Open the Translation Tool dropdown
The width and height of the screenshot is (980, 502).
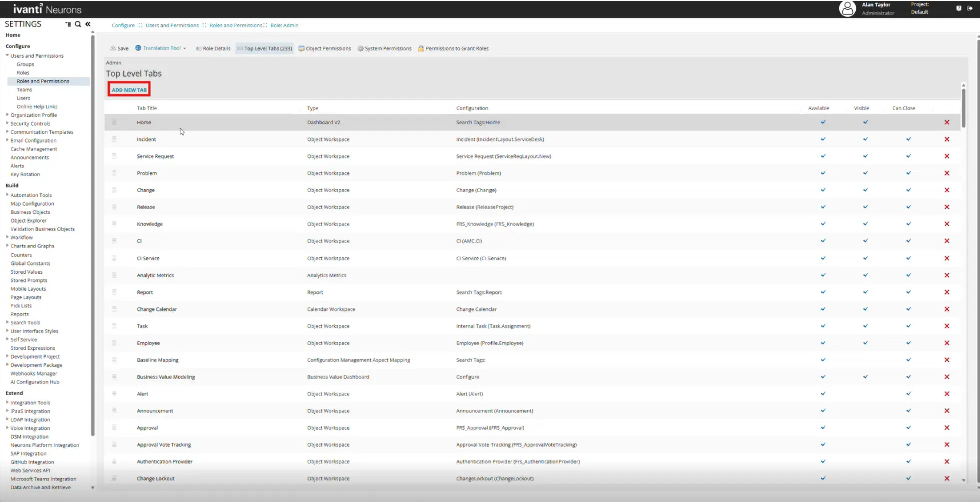[x=161, y=48]
